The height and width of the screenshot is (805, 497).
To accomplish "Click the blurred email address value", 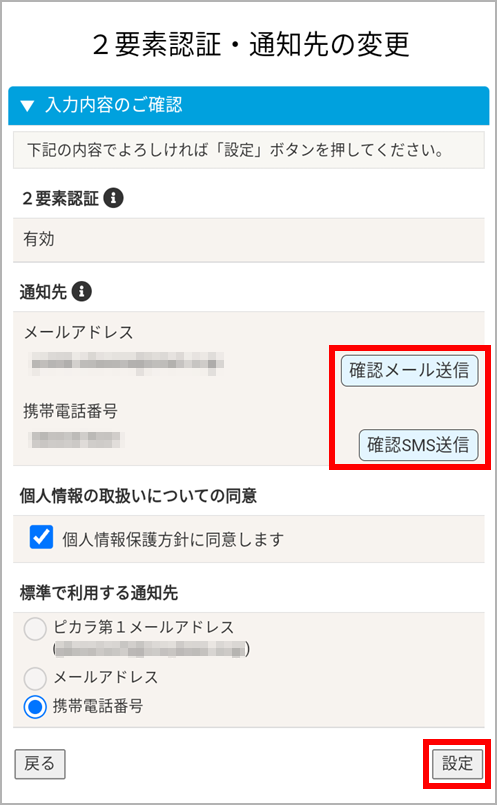I will (x=126, y=363).
